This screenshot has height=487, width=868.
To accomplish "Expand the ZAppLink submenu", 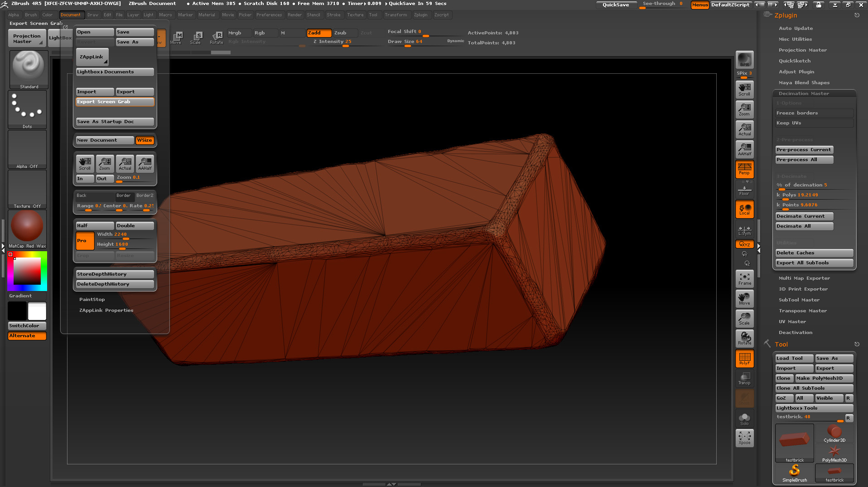I will pyautogui.click(x=92, y=57).
